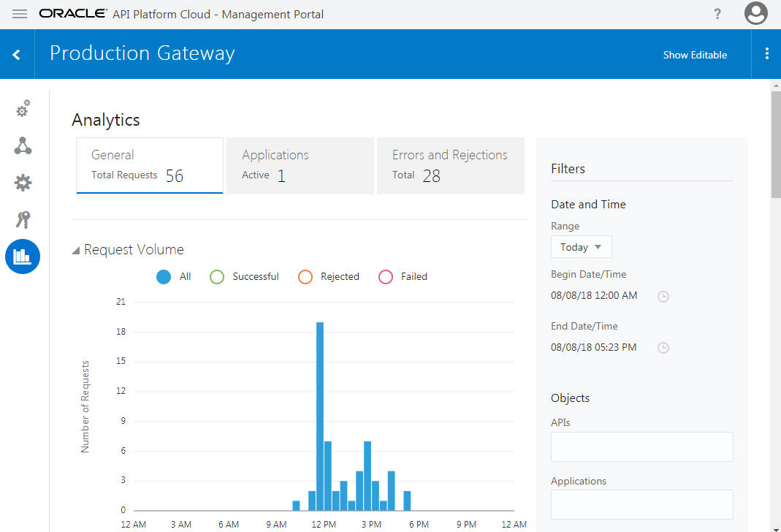Open the nodes topology icon in sidebar
781x532 pixels.
(x=23, y=145)
